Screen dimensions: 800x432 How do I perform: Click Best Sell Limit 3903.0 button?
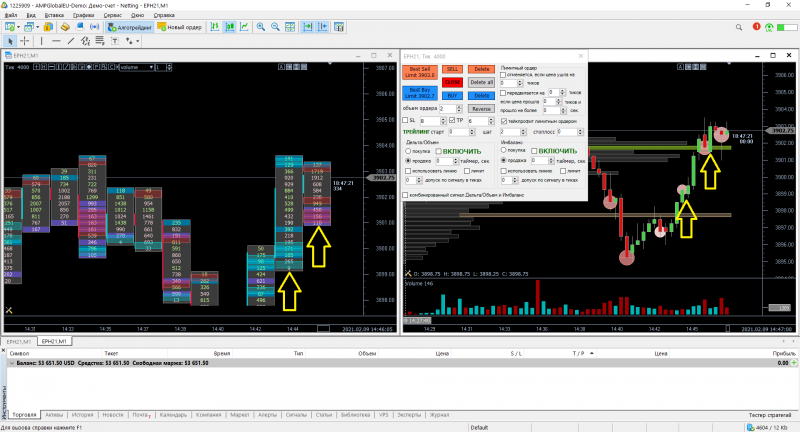click(x=420, y=72)
